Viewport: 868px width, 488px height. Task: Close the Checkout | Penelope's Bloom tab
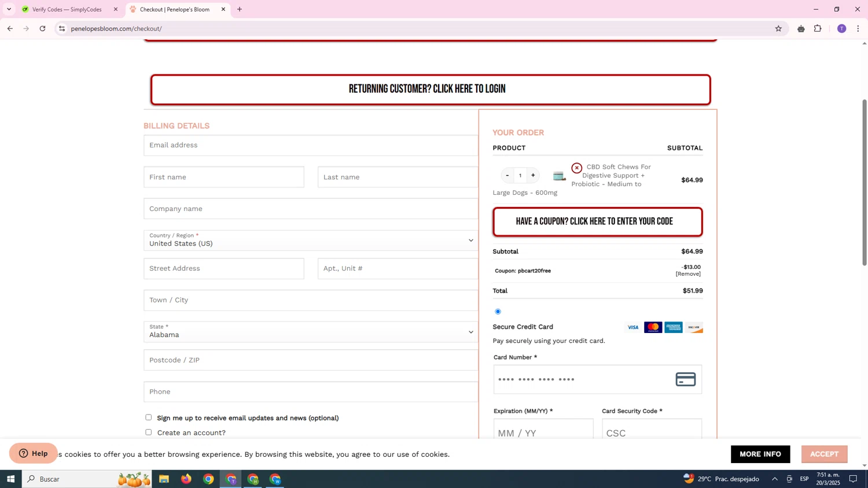(223, 9)
